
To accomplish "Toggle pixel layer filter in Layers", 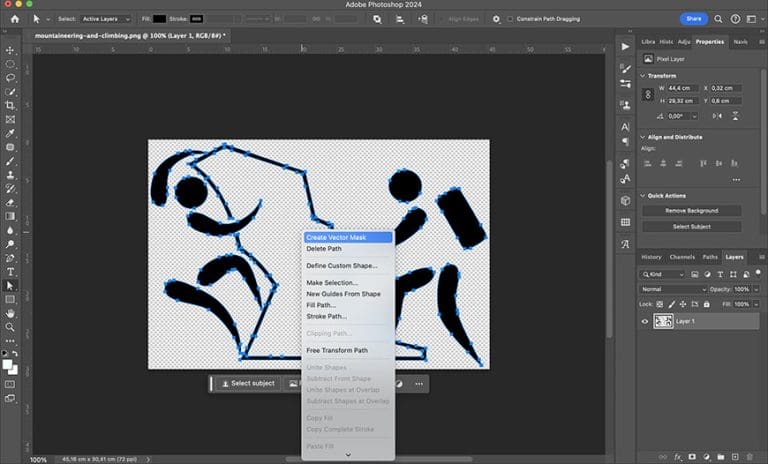I will 695,274.
